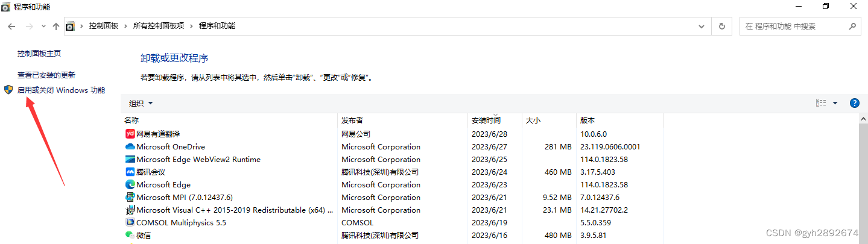
Task: Go back with the left arrow
Action: (x=11, y=27)
